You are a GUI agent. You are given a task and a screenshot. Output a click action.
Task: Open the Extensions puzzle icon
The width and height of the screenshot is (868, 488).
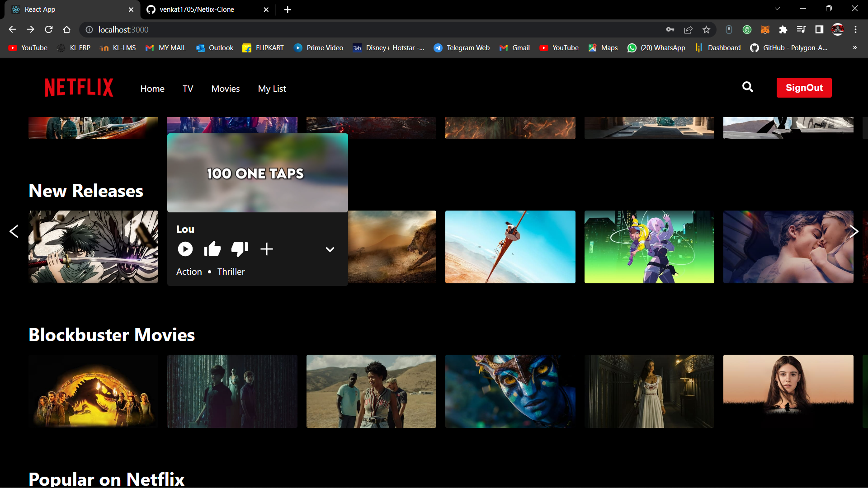(783, 29)
